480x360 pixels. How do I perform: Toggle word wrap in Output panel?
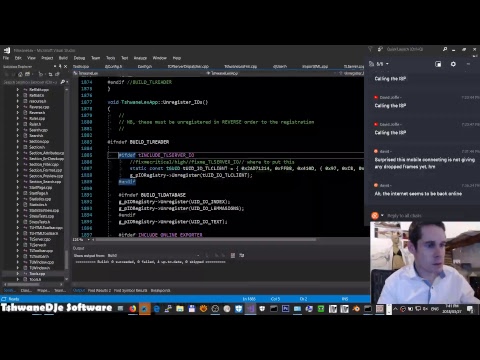click(x=242, y=255)
